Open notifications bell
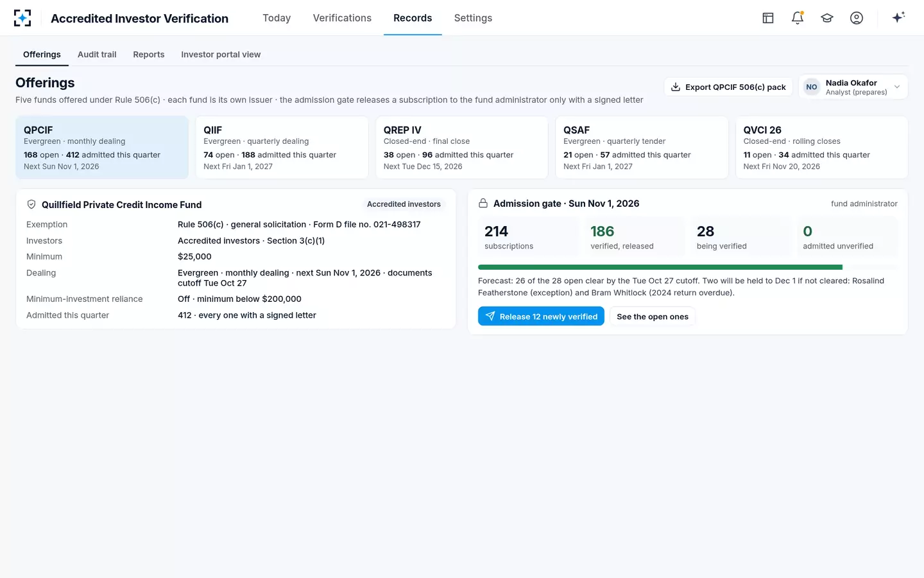 [x=798, y=18]
